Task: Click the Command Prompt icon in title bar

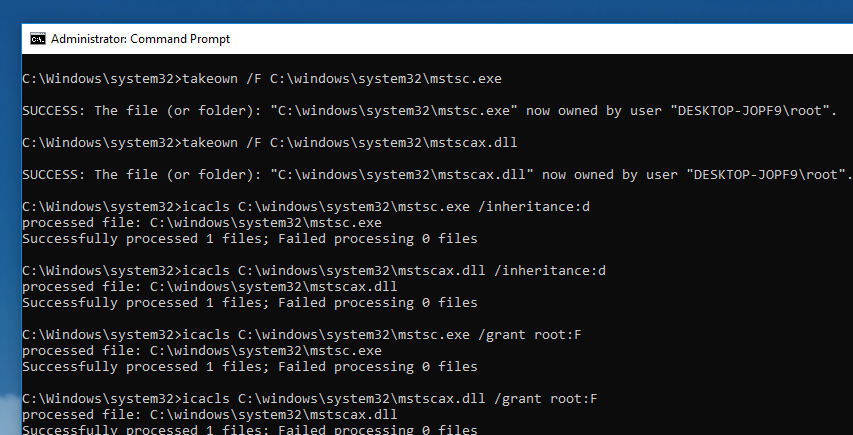Action: tap(38, 39)
